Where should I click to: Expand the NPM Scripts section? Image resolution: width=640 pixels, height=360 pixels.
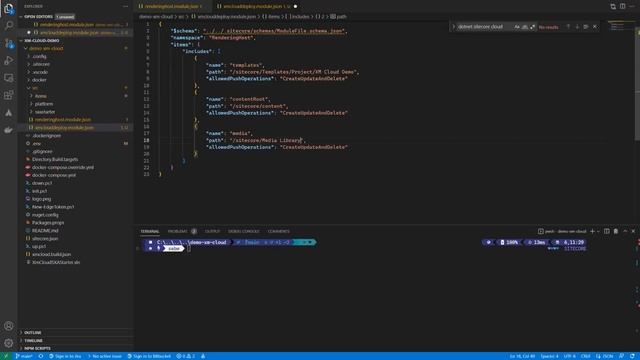(x=37, y=349)
